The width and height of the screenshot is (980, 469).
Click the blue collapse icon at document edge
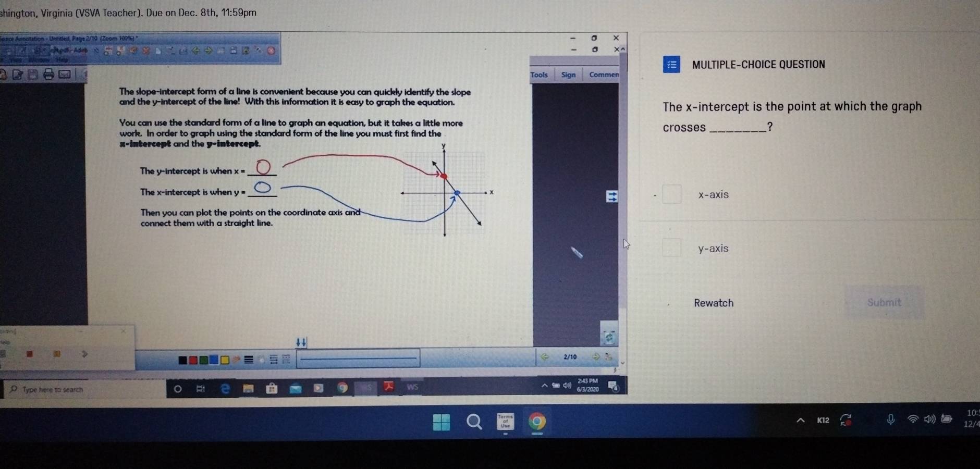611,196
